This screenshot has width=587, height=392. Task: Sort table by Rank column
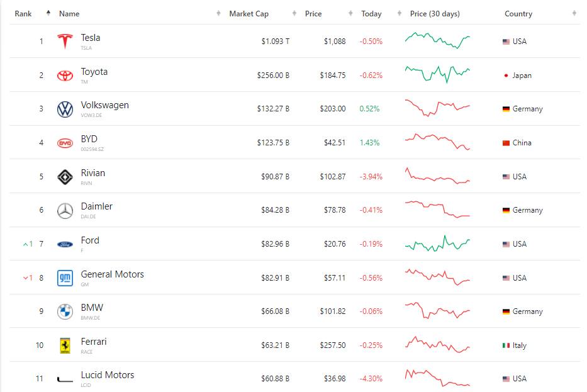24,14
